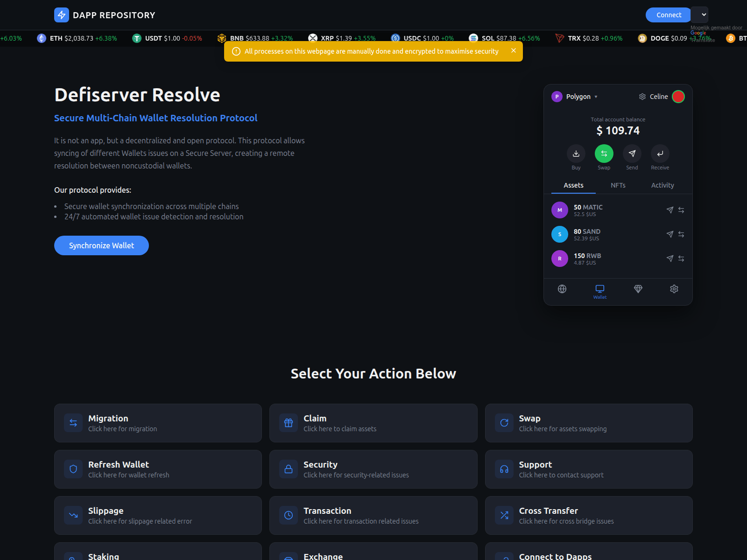
Task: Send the 50 MATIC asset
Action: click(x=670, y=210)
